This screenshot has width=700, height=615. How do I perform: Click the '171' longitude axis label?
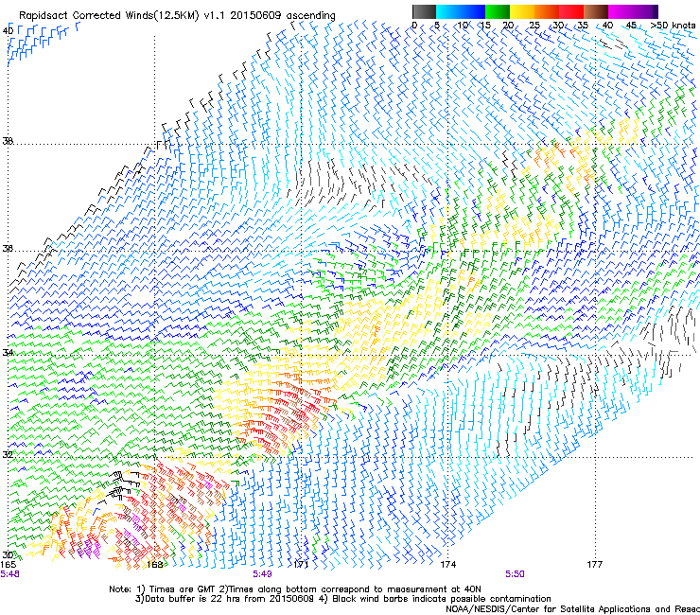tap(301, 564)
